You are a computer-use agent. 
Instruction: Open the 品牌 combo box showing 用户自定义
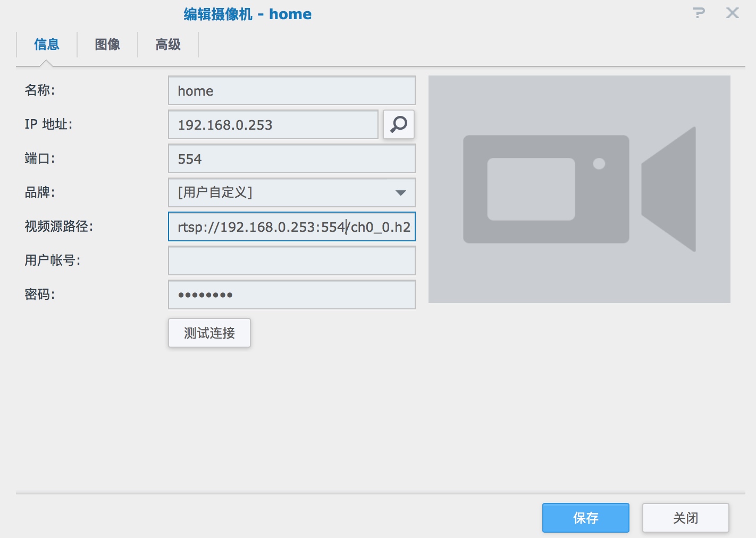292,192
